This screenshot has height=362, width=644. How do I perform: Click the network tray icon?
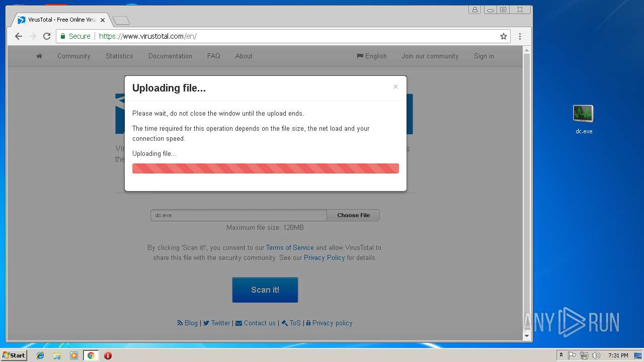(584, 355)
